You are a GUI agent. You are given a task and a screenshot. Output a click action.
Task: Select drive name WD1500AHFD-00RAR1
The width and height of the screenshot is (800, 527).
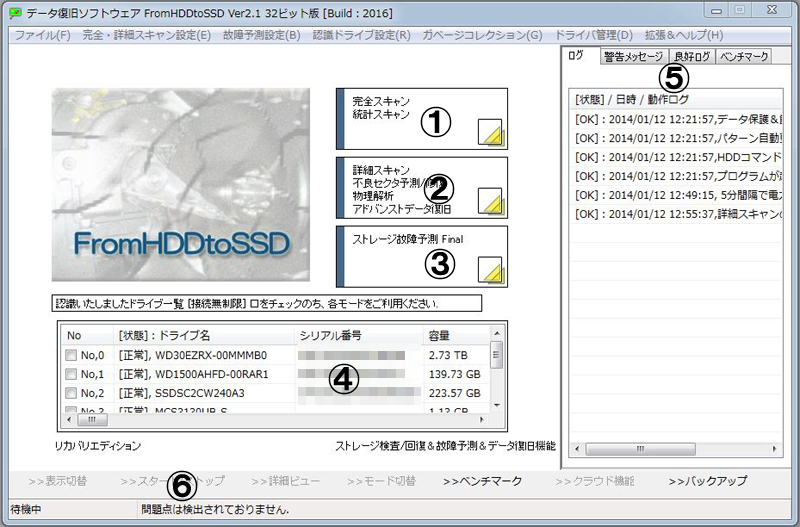[212, 374]
